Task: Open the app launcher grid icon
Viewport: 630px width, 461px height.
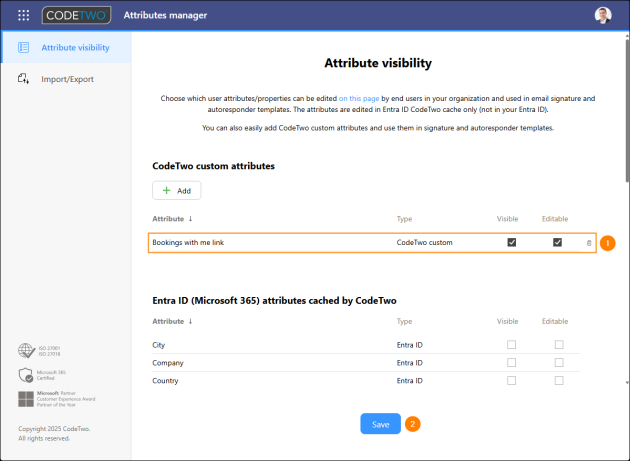Action: click(x=24, y=15)
